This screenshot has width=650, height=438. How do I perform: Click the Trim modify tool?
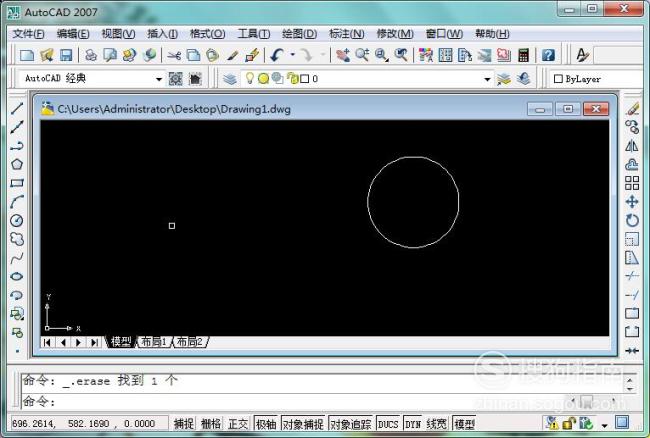632,276
